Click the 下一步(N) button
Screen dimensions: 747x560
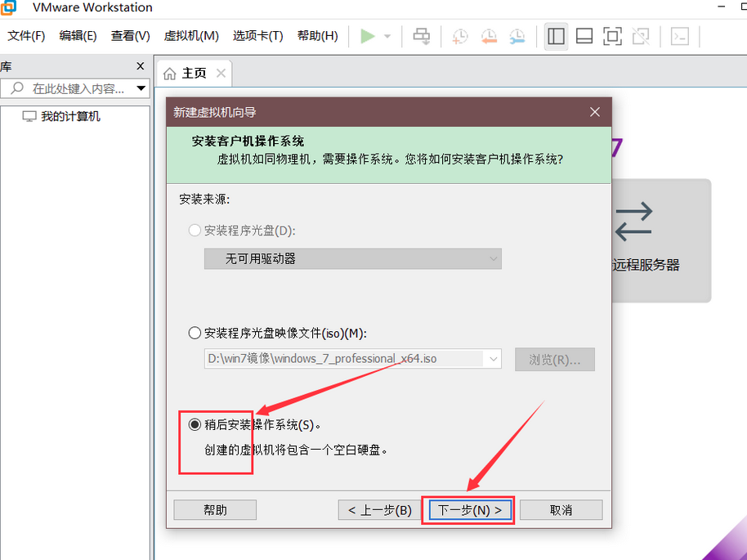click(468, 509)
